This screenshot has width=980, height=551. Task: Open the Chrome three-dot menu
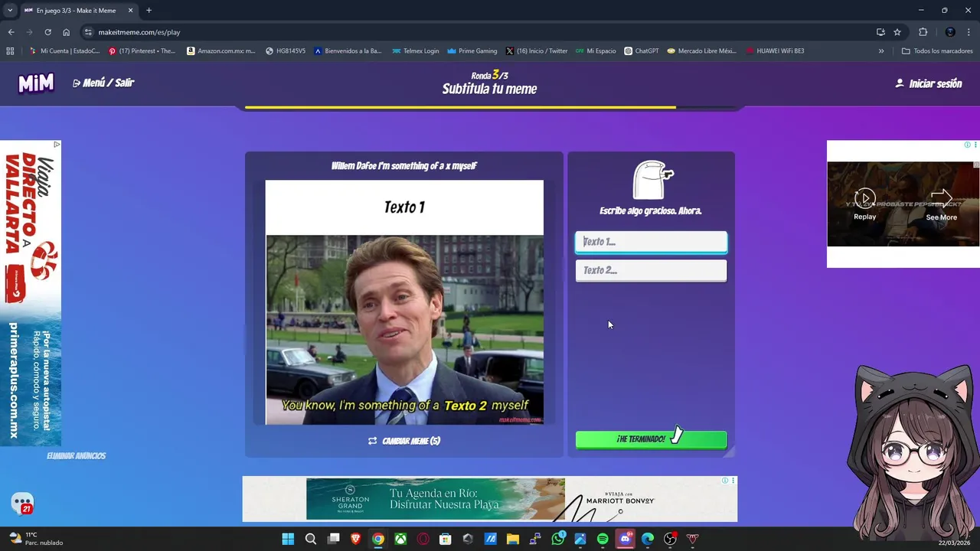point(969,32)
